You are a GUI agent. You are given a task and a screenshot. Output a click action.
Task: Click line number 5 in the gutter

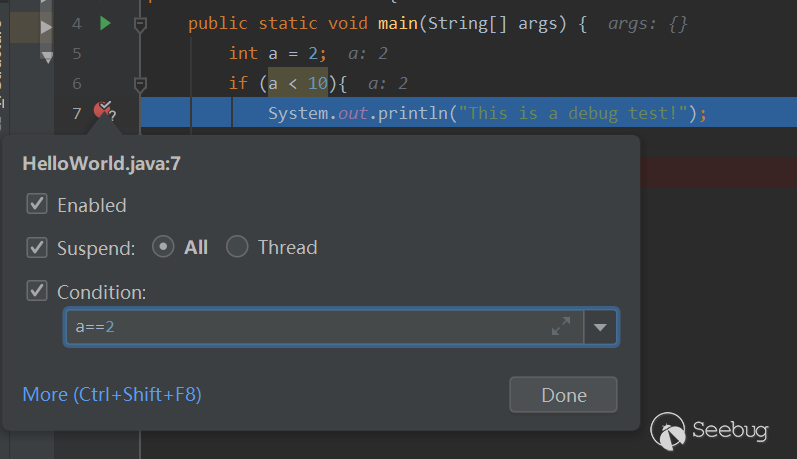click(77, 53)
